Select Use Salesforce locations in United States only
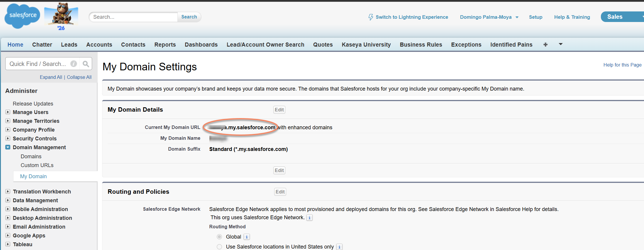Screen dimensions: 644x250 coord(219,247)
